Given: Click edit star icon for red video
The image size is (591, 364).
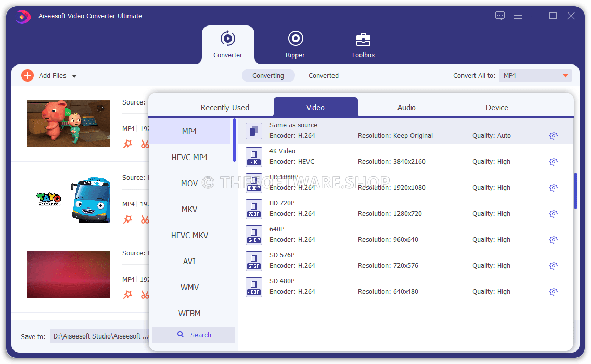Looking at the screenshot, I should (x=128, y=294).
